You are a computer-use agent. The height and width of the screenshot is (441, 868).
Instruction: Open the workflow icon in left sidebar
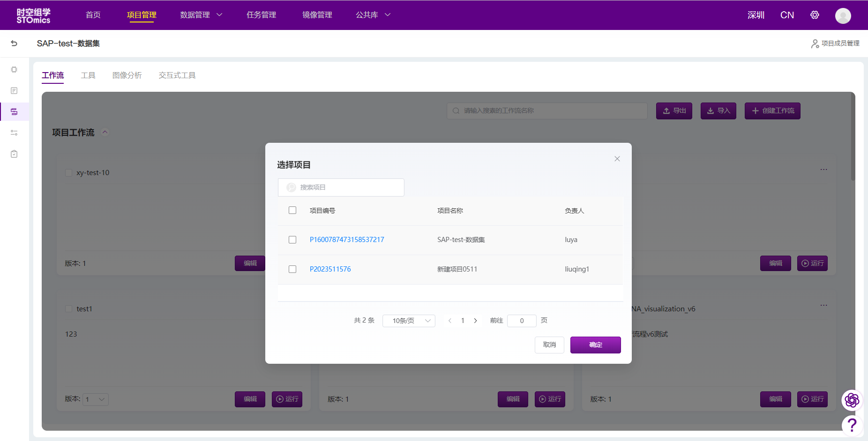pos(14,112)
